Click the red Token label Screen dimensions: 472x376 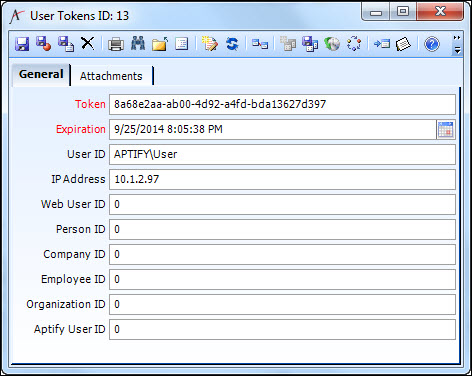pyautogui.click(x=90, y=104)
